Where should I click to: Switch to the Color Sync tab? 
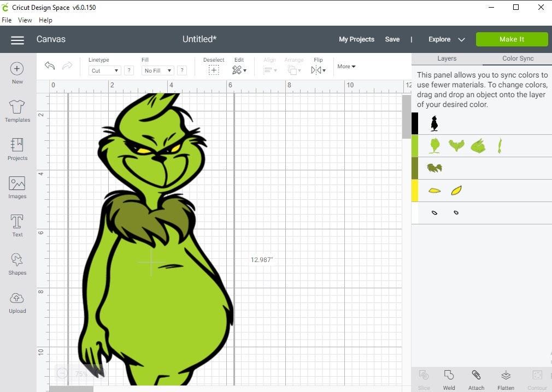click(x=518, y=59)
